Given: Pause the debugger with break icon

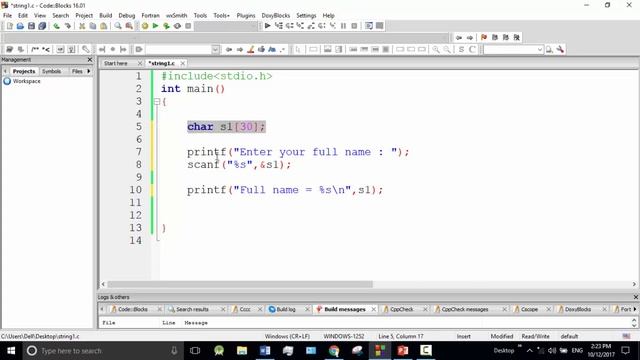Looking at the screenshot, I should pyautogui.click(x=343, y=26).
